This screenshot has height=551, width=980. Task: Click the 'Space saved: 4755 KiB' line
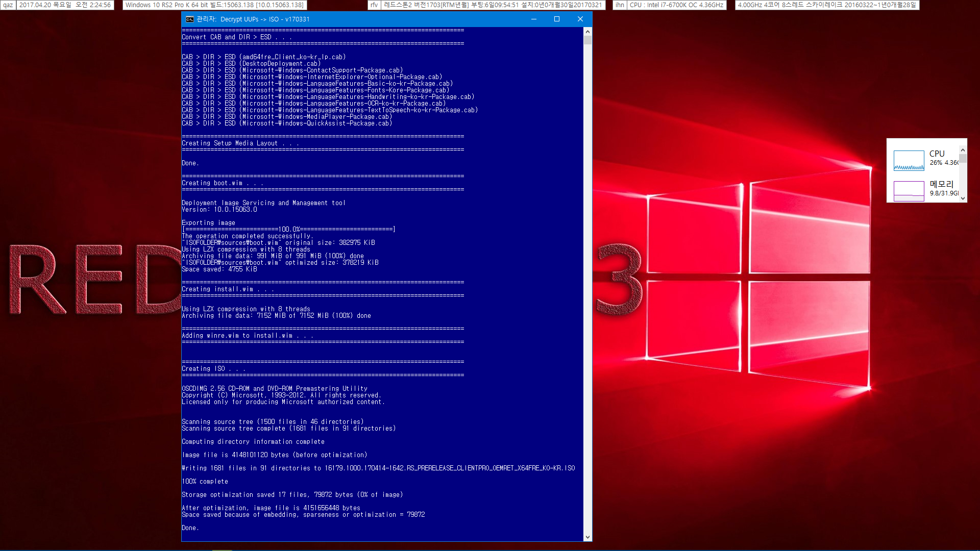tap(219, 269)
